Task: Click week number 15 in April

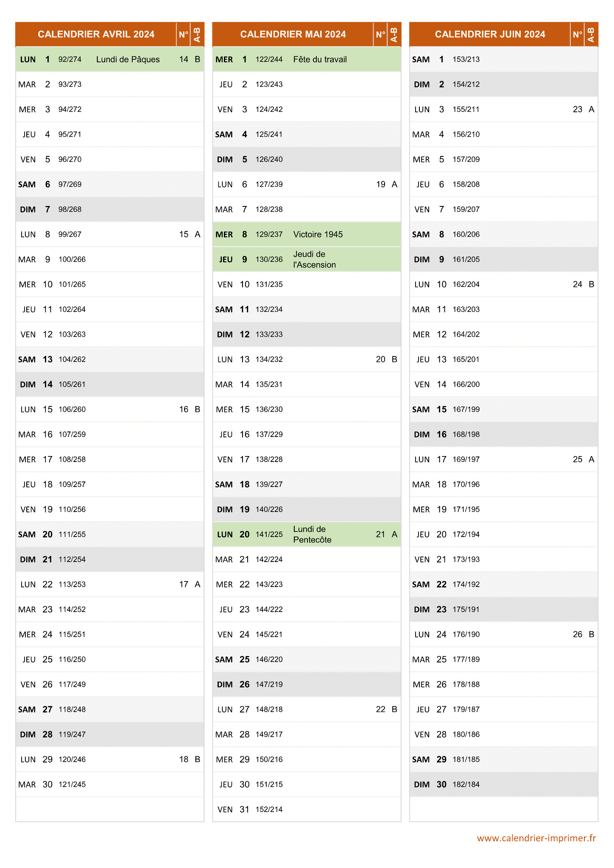Action: pyautogui.click(x=184, y=234)
